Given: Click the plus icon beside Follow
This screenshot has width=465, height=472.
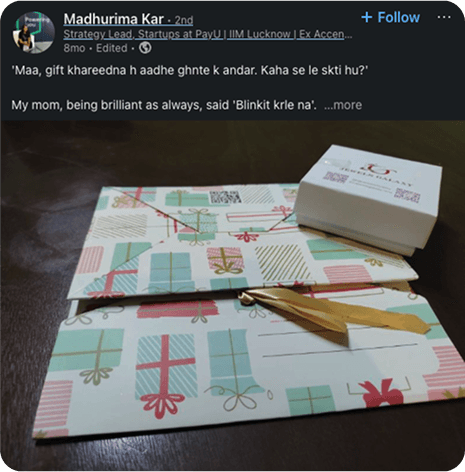Looking at the screenshot, I should pyautogui.click(x=367, y=17).
